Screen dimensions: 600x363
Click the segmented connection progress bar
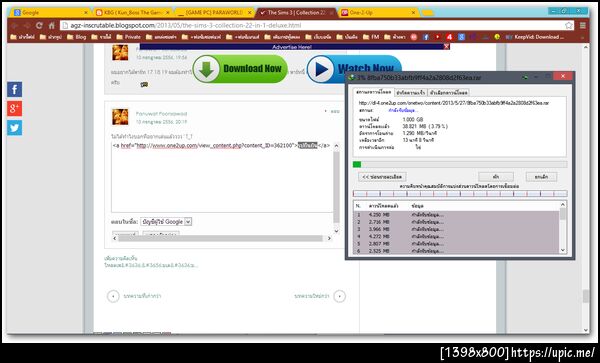pyautogui.click(x=460, y=194)
